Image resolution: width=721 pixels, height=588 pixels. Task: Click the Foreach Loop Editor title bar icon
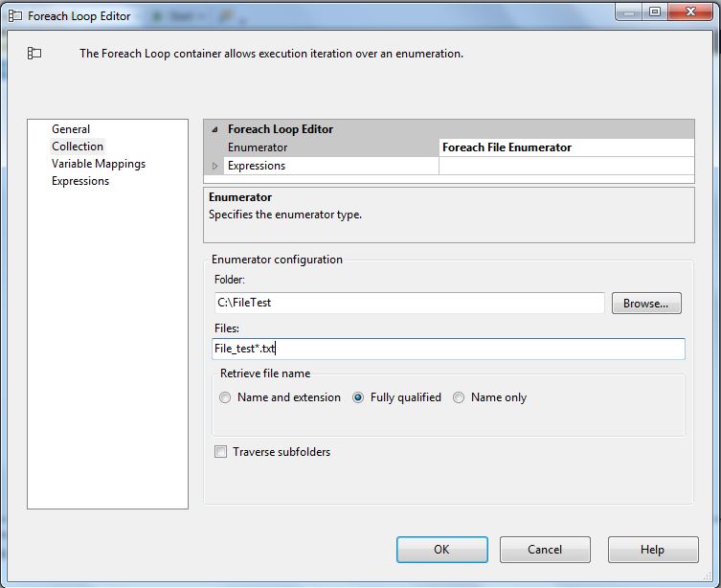[x=15, y=15]
